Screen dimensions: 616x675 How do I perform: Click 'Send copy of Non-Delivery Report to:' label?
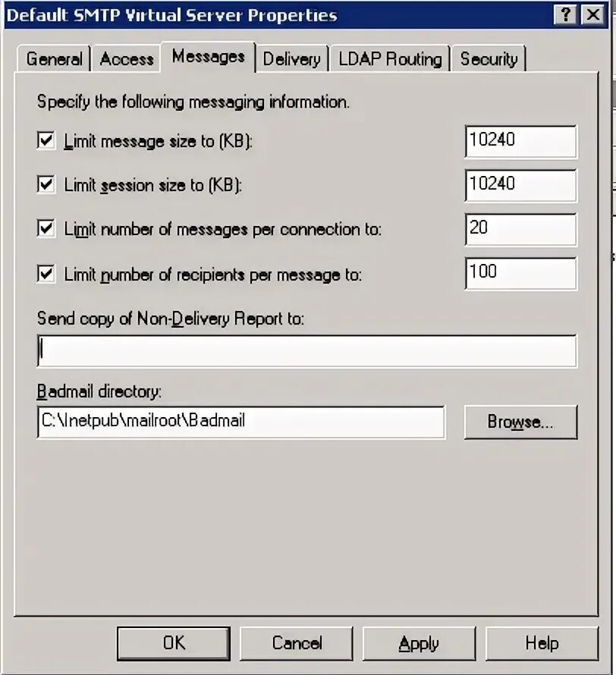(x=171, y=319)
